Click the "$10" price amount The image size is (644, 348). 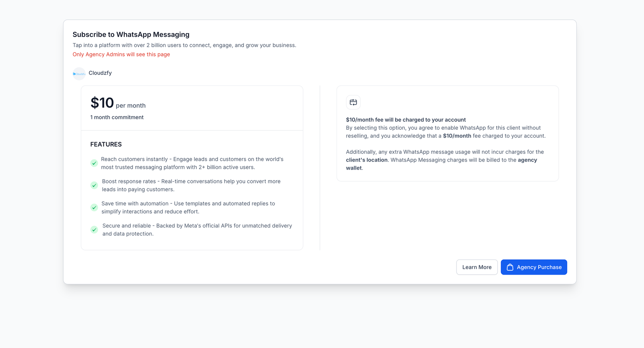click(x=102, y=103)
